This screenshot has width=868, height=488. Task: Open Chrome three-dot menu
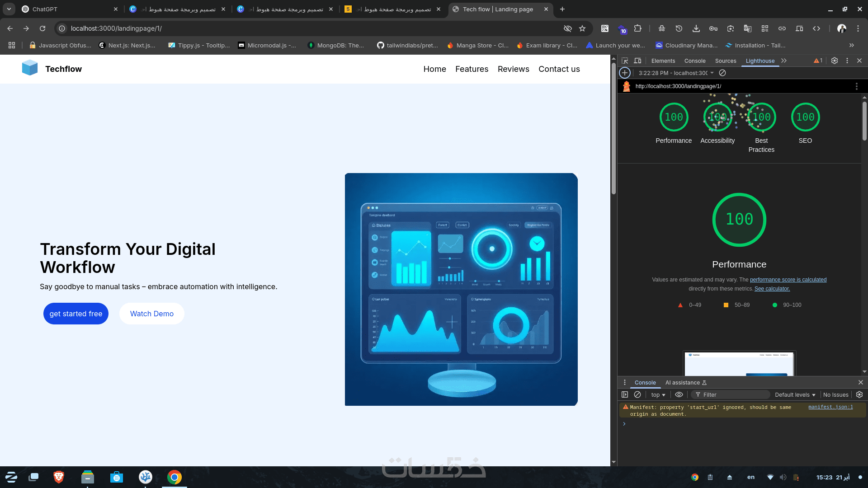point(858,28)
